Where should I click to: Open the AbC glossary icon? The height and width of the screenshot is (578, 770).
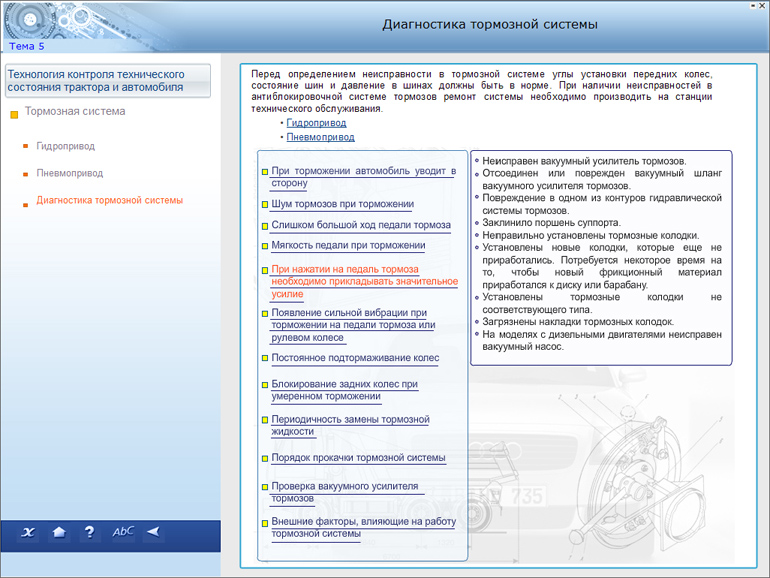coord(123,532)
